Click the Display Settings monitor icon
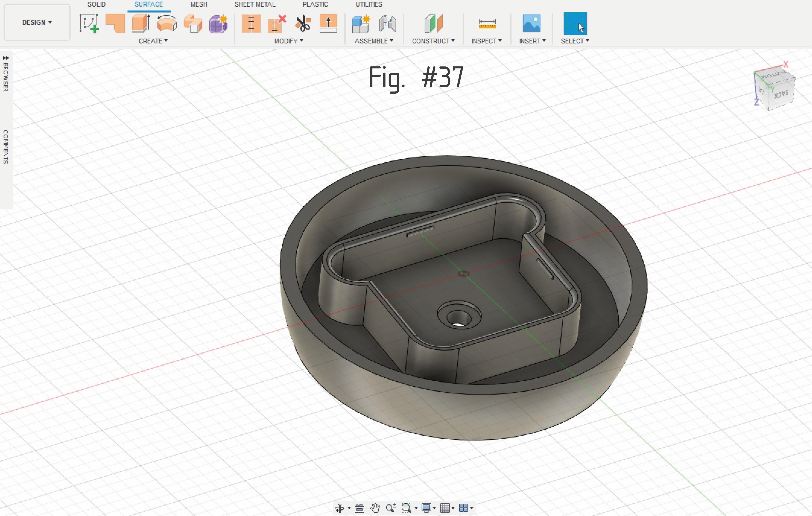The image size is (812, 516). [x=426, y=507]
